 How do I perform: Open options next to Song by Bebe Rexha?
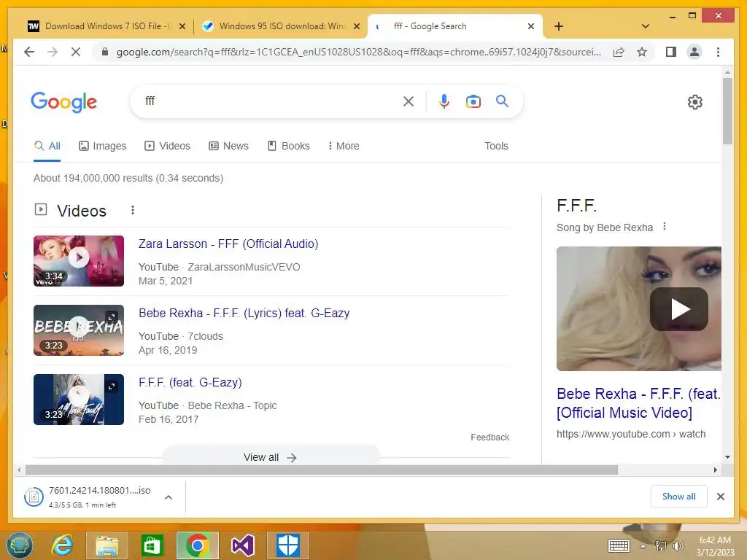click(x=665, y=227)
